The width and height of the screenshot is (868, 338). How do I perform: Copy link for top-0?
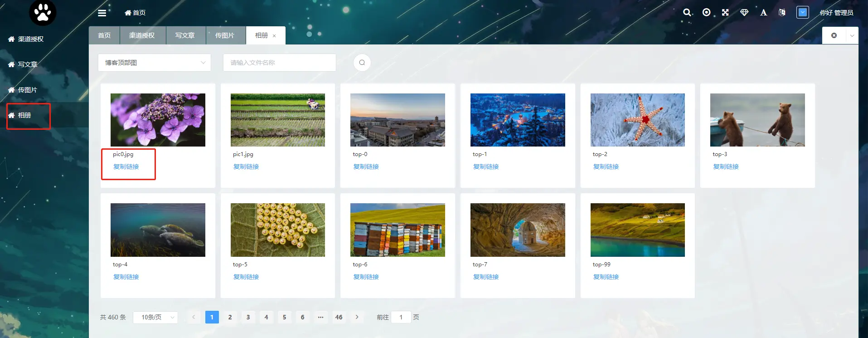[x=366, y=167]
